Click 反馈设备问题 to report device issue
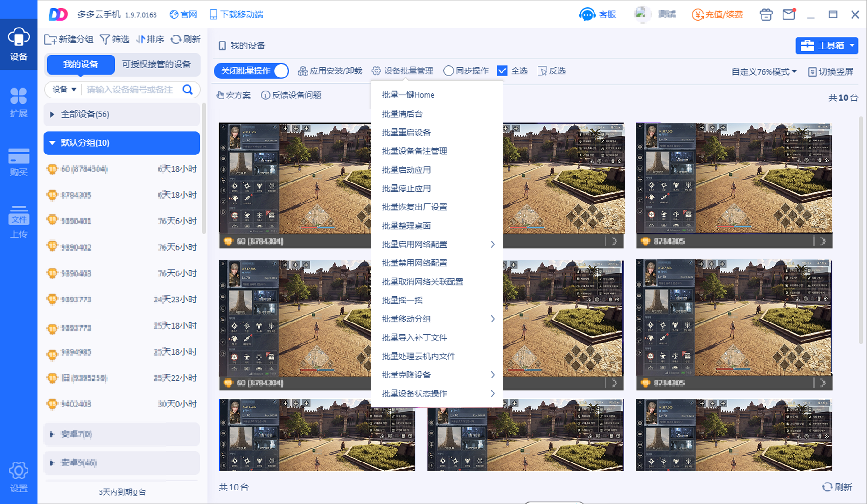 291,95
